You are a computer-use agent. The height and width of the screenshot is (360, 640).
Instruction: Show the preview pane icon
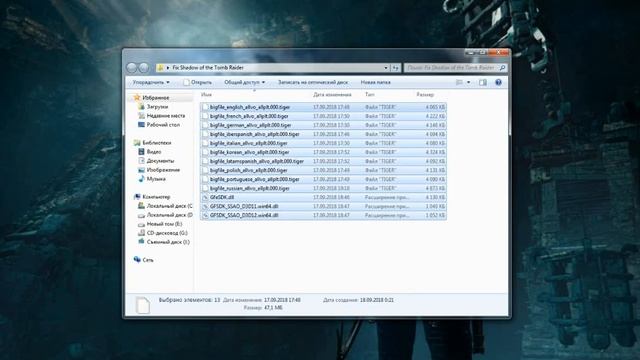tap(483, 82)
